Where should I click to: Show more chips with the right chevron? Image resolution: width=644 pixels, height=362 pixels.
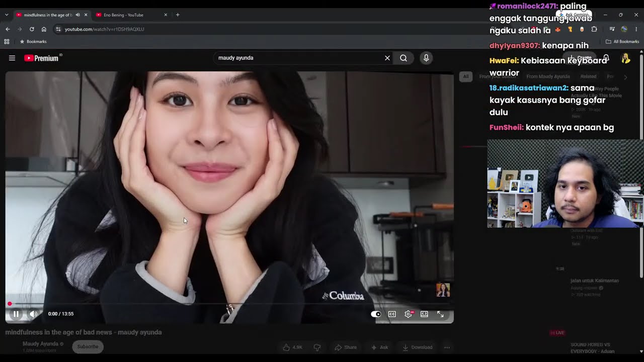point(625,77)
